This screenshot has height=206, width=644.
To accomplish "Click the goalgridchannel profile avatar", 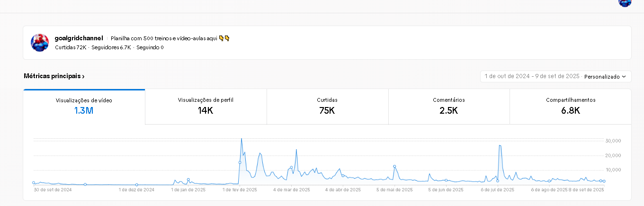I will pyautogui.click(x=40, y=43).
